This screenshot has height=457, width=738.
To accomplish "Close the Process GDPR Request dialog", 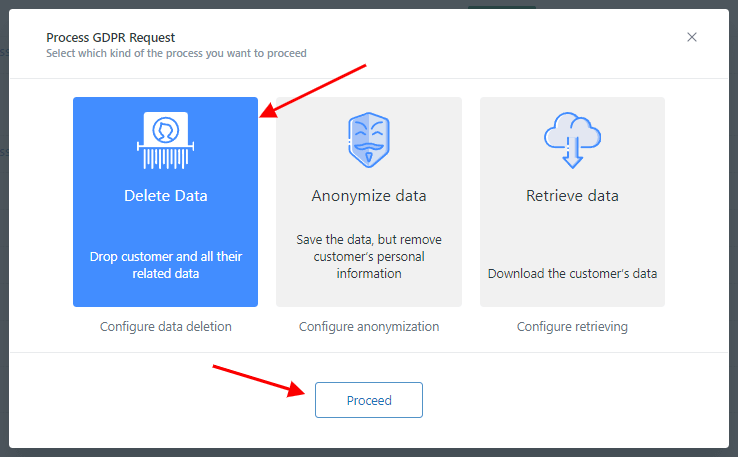I will pyautogui.click(x=691, y=37).
